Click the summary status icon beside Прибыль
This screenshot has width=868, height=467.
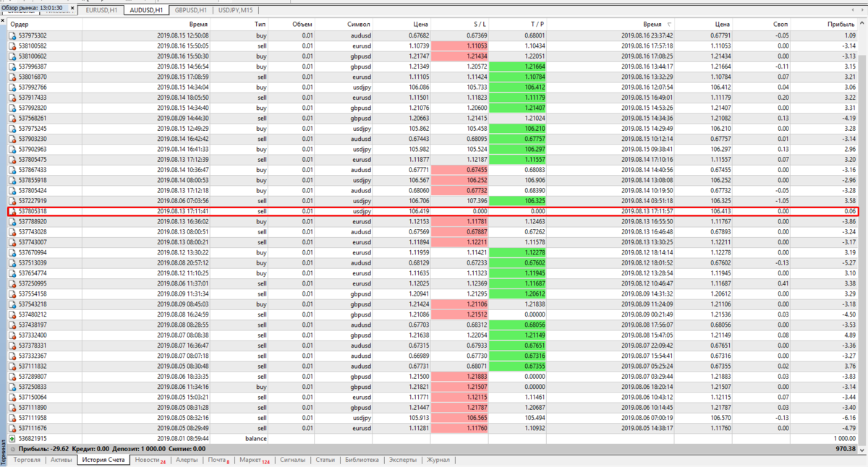point(12,449)
